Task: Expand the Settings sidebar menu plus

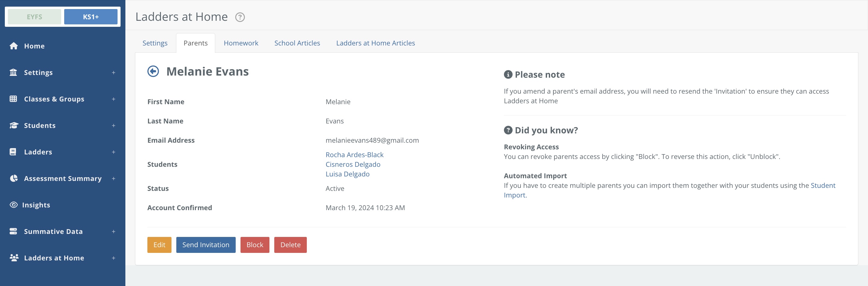Action: point(114,73)
